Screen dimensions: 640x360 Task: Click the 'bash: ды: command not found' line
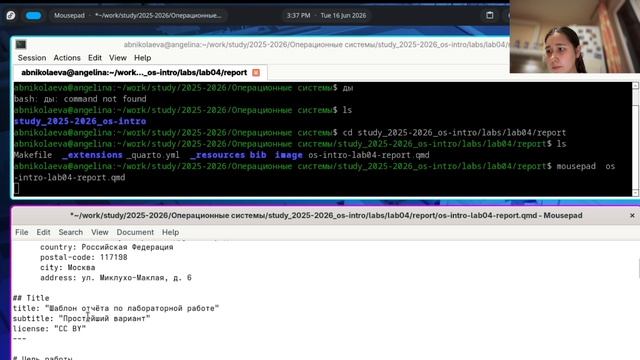tap(80, 99)
